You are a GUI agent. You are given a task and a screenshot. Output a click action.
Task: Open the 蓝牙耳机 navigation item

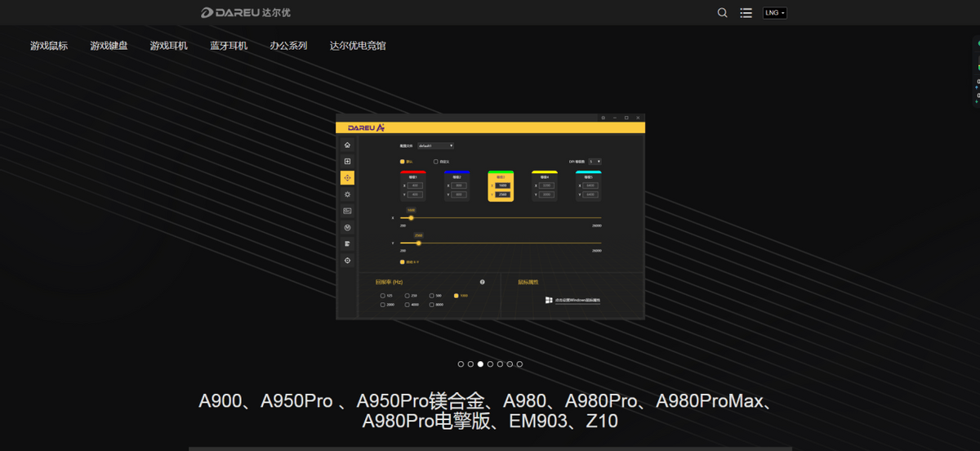click(229, 46)
